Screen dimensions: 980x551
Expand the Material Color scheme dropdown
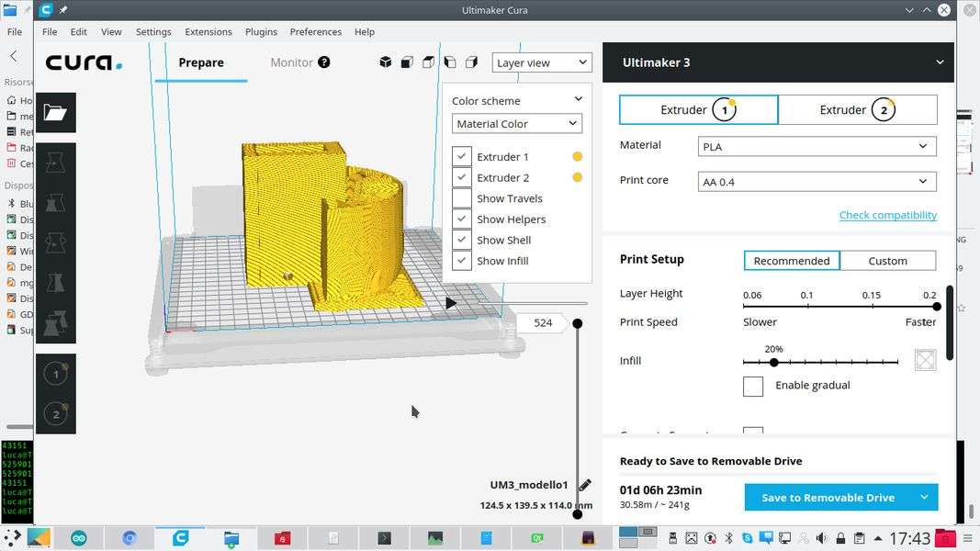pos(516,124)
